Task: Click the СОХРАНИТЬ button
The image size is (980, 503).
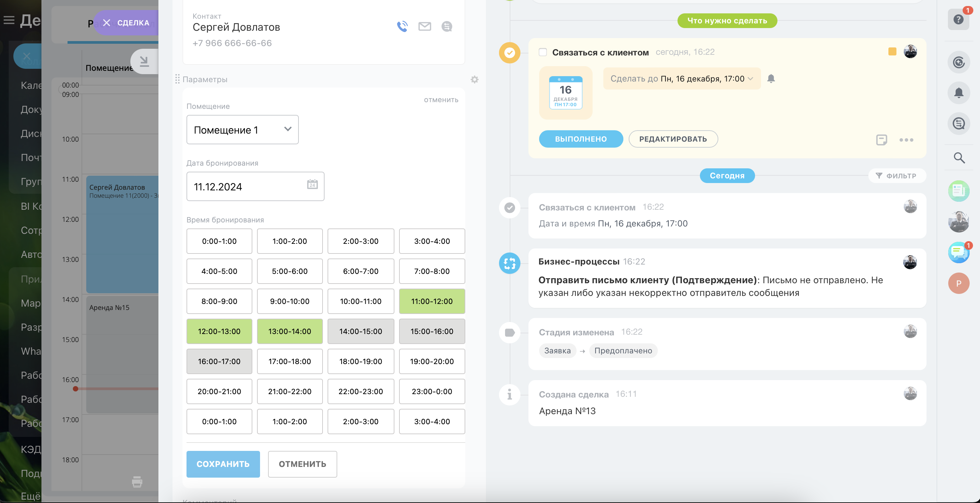Action: click(223, 464)
